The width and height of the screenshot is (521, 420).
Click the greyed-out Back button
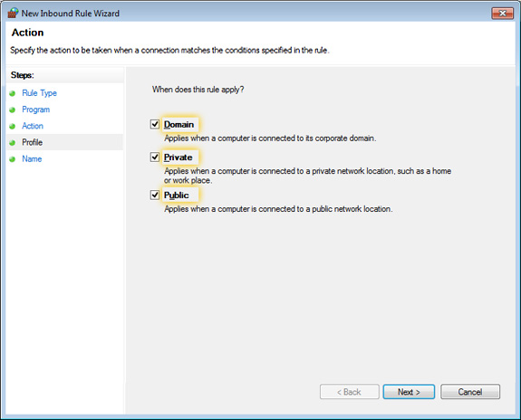pyautogui.click(x=349, y=392)
